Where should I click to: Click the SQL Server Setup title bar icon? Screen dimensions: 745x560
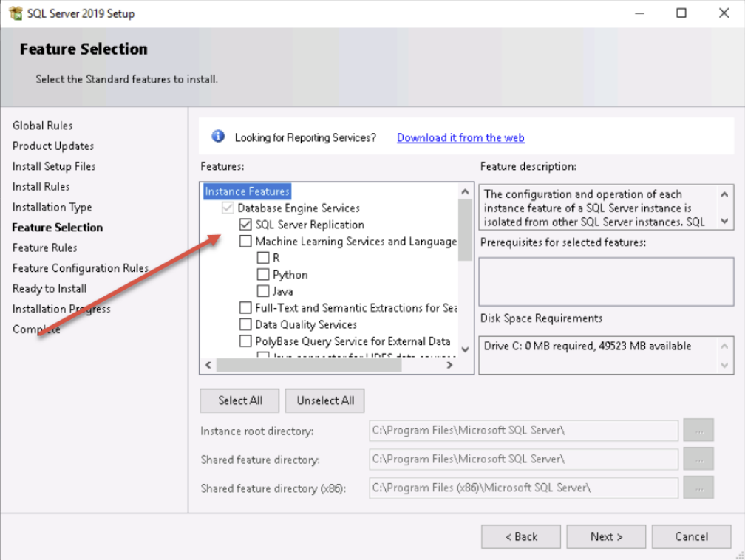tap(16, 13)
